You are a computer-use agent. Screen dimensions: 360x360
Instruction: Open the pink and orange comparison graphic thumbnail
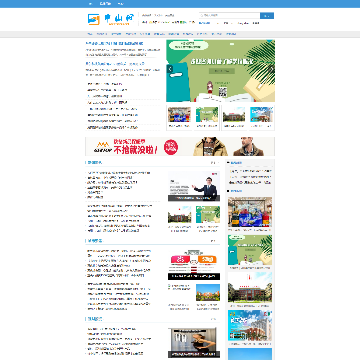coord(194,265)
